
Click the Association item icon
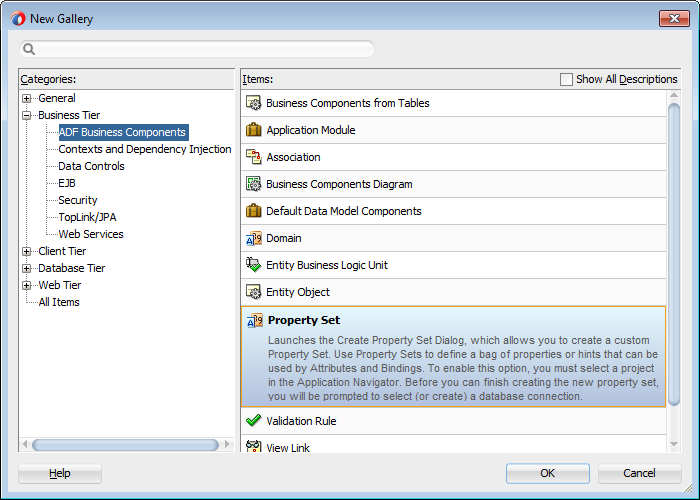[x=254, y=157]
